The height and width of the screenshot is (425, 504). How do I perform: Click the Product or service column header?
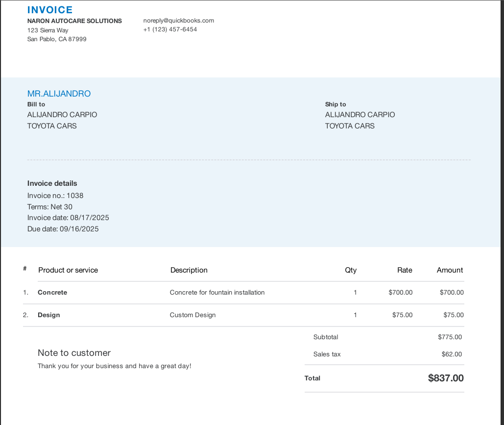tap(68, 270)
